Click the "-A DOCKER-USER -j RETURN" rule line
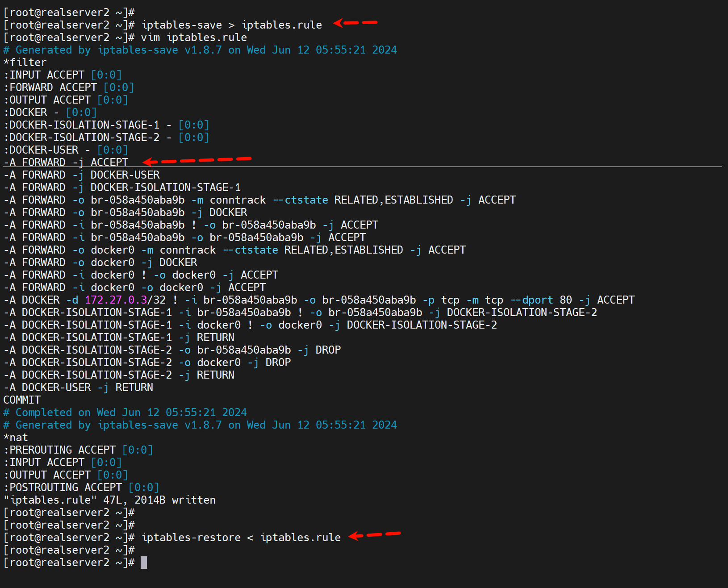Image resolution: width=728 pixels, height=588 pixels. [x=78, y=388]
